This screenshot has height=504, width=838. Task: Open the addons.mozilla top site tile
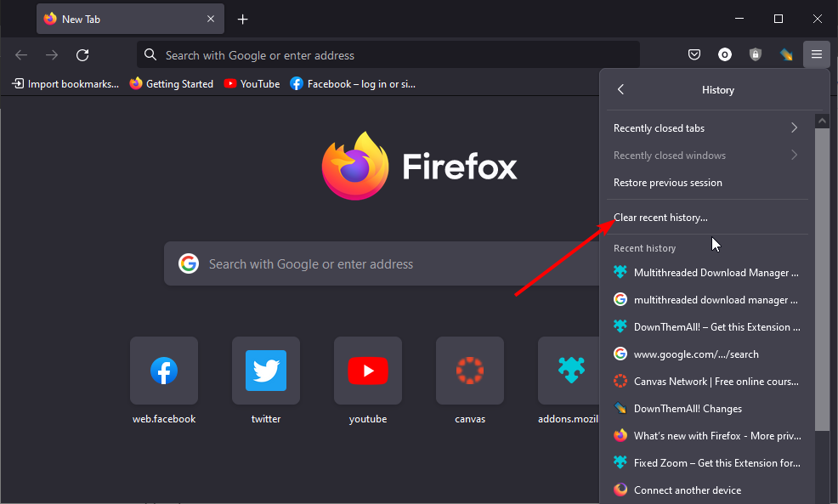tap(569, 371)
